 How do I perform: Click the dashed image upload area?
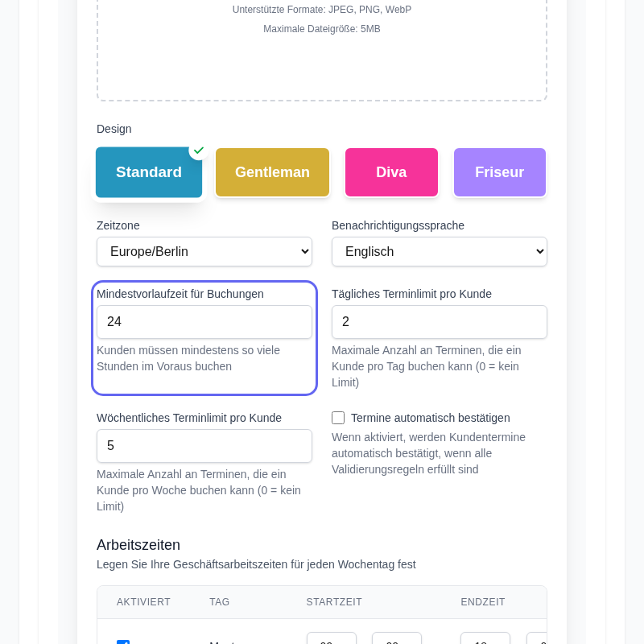point(321,50)
